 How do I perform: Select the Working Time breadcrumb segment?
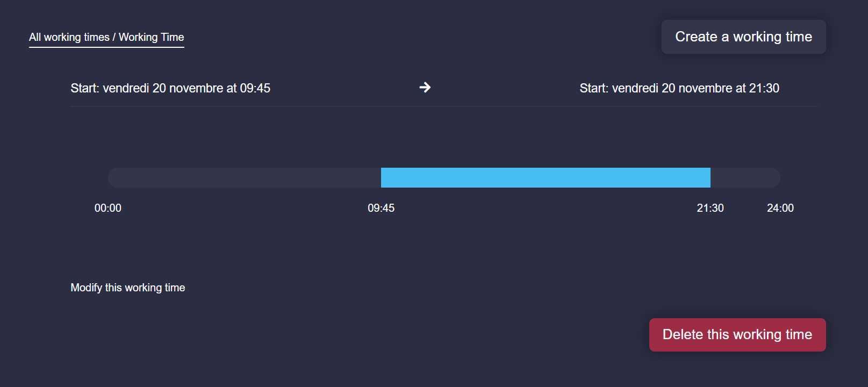tap(151, 37)
